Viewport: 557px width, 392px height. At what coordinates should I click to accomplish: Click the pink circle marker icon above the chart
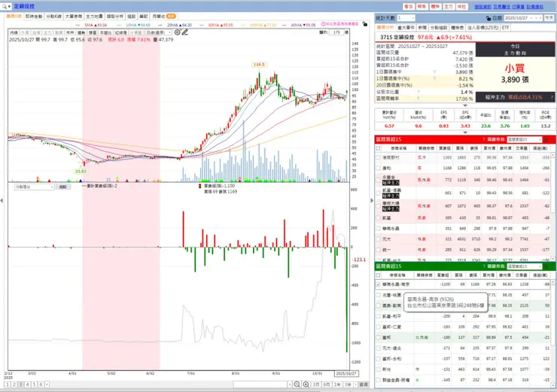323,24
